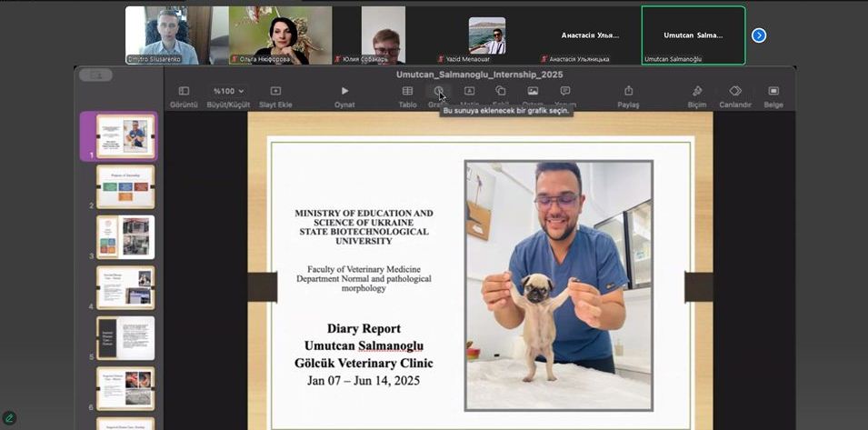
Task: Click 'Gölcük Veterinary Clinic' text on slide
Action: click(x=364, y=364)
